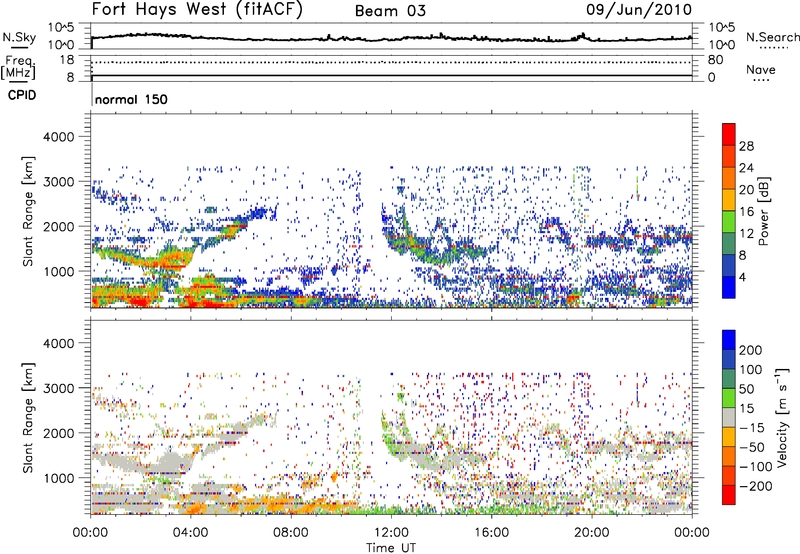Click the bright blue bottom swatch of Power colorbar
Image resolution: width=800 pixels, height=554 pixels.
click(x=729, y=287)
